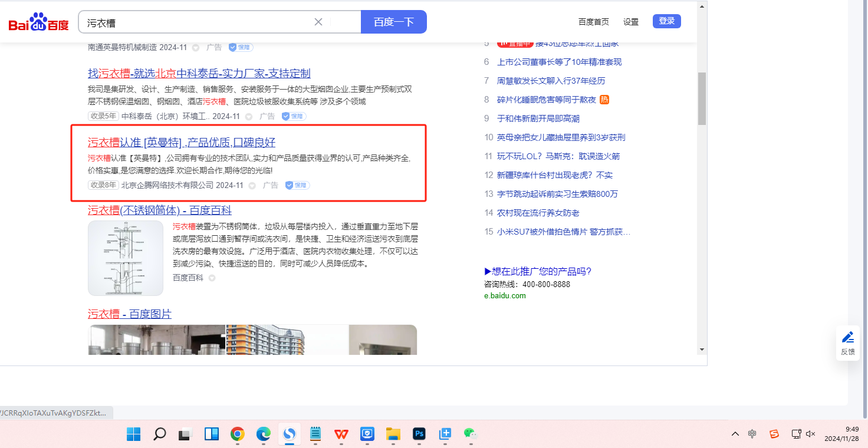Launch WPS Office from the taskbar
868x448 pixels.
(341, 434)
